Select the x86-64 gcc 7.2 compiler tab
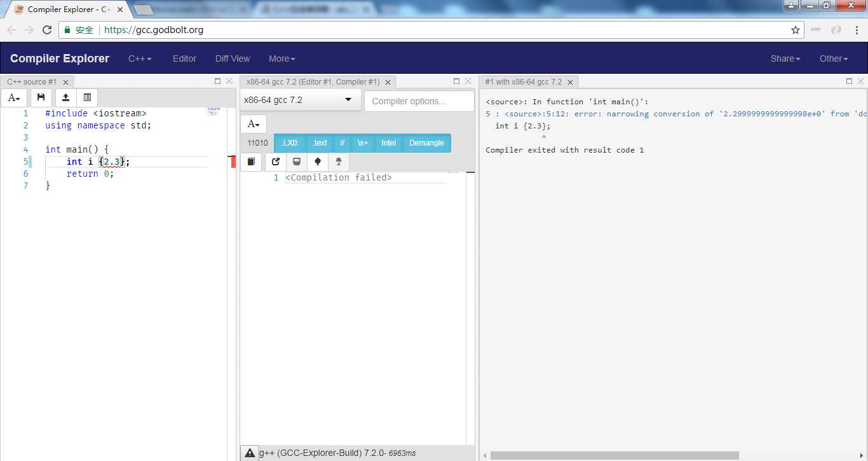This screenshot has width=868, height=461. pyautogui.click(x=313, y=82)
